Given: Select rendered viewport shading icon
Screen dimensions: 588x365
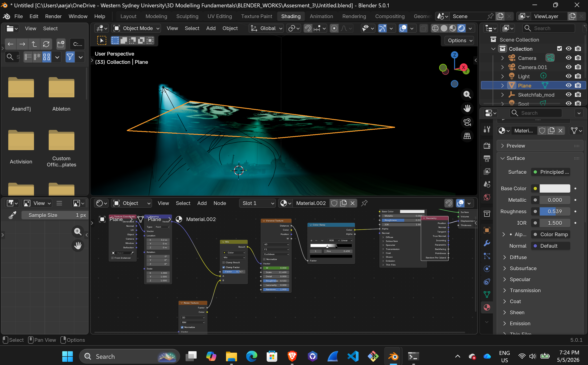Looking at the screenshot, I should click(461, 28).
